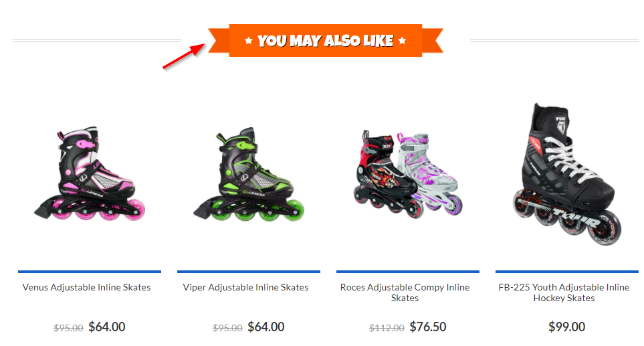Open the FB-225 hockey skates image
This screenshot has height=346, width=644.
(567, 174)
